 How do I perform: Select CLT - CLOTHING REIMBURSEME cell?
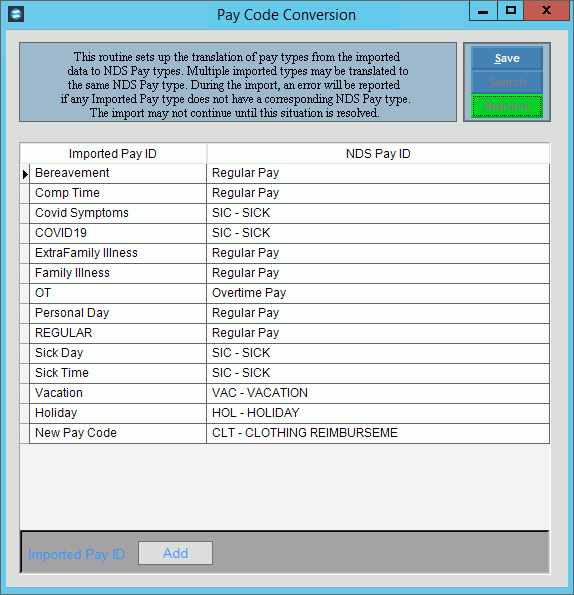[378, 434]
